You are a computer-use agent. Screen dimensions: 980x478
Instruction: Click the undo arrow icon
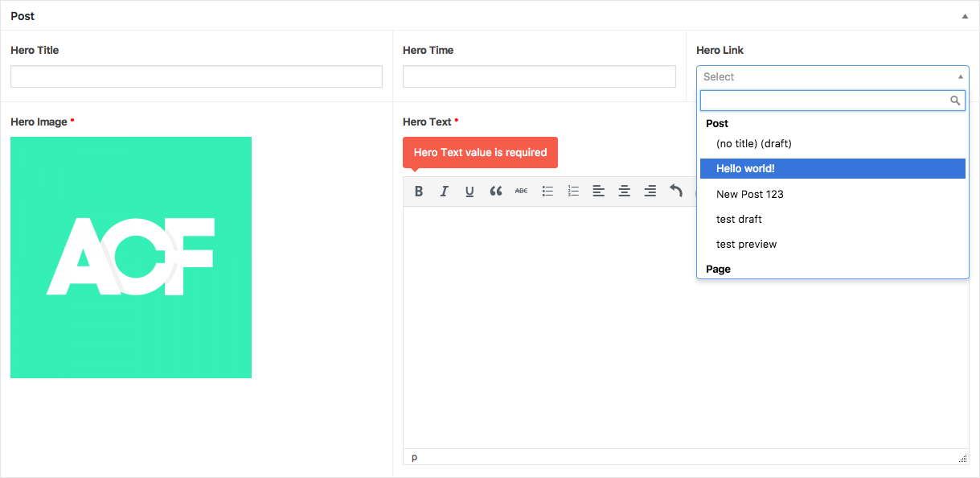pos(676,192)
